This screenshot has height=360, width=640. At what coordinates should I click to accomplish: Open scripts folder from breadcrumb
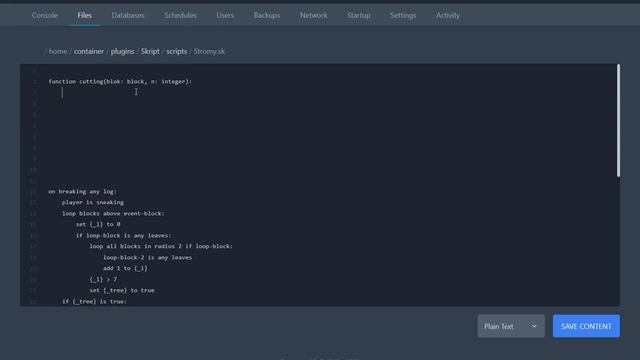click(x=176, y=51)
